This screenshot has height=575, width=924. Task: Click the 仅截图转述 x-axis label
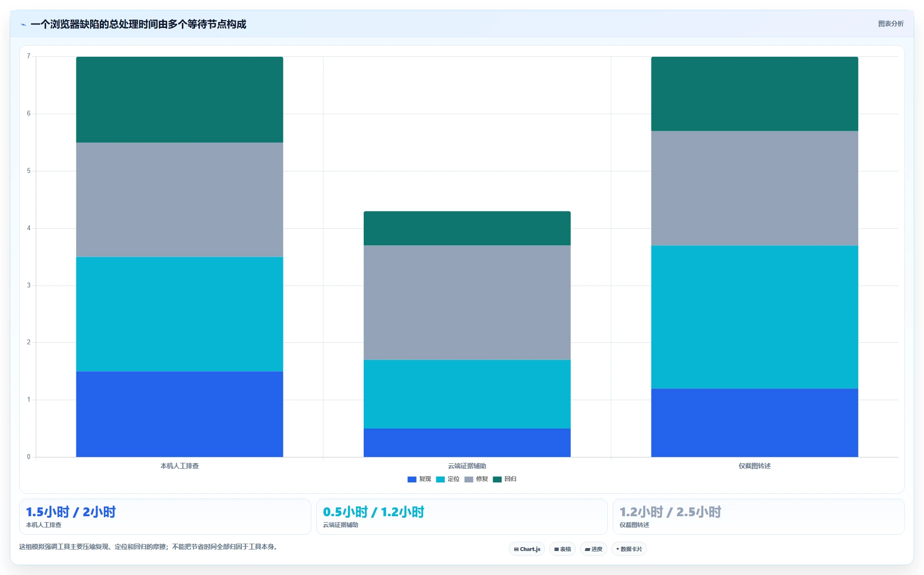click(754, 466)
